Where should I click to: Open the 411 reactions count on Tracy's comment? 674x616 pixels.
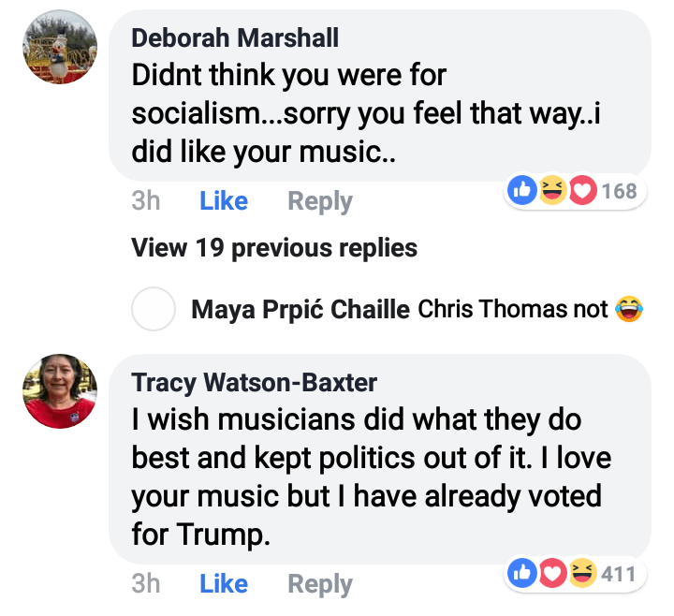620,574
